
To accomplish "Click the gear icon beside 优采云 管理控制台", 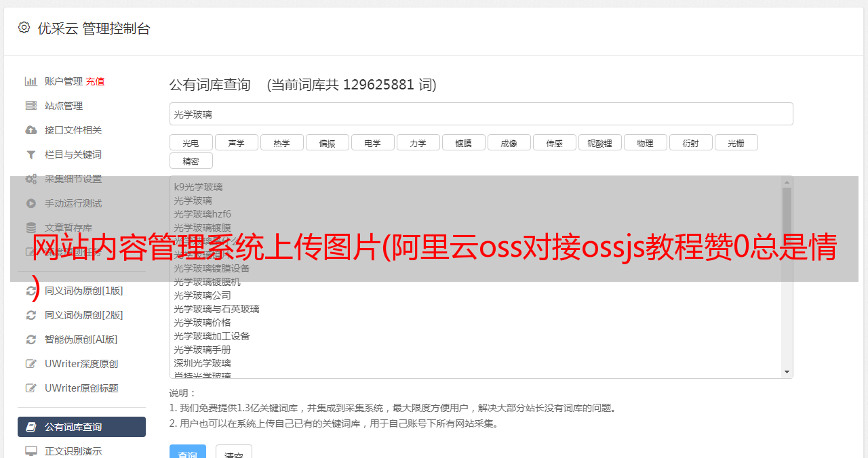I will click(x=24, y=28).
